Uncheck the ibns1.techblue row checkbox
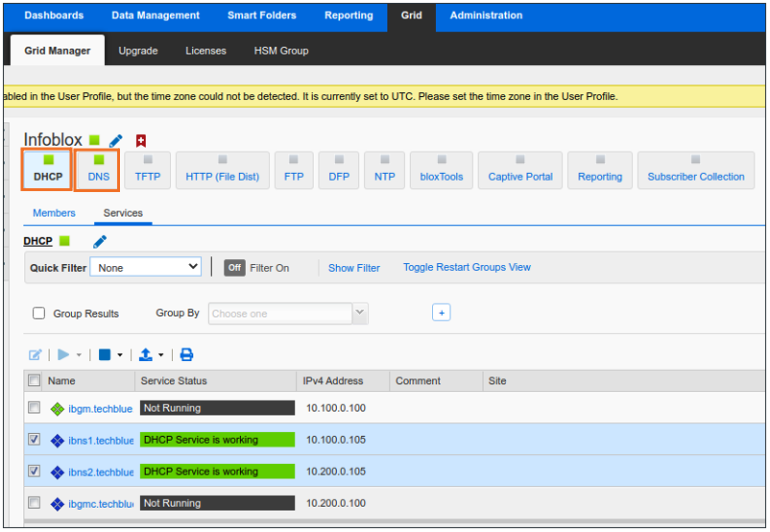Screen dimensions: 770x532 point(35,440)
